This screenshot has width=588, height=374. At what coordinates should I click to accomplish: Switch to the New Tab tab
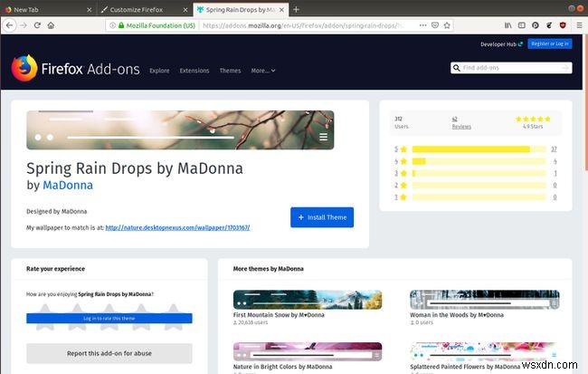tap(48, 10)
